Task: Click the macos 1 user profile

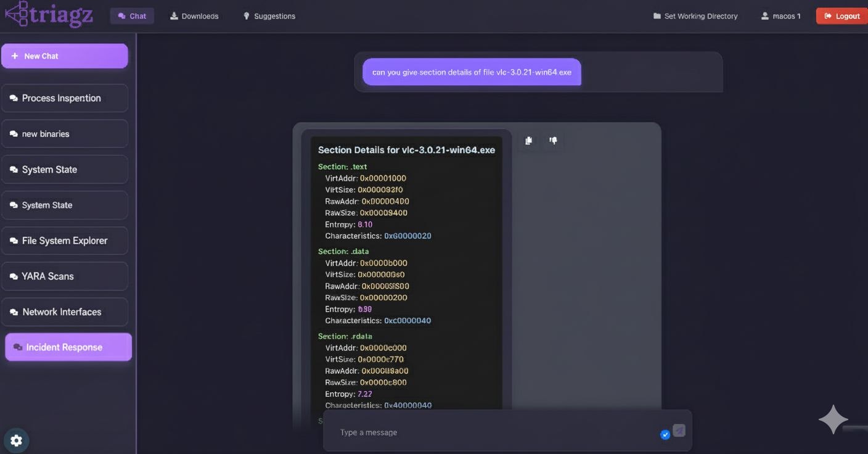Action: (781, 16)
